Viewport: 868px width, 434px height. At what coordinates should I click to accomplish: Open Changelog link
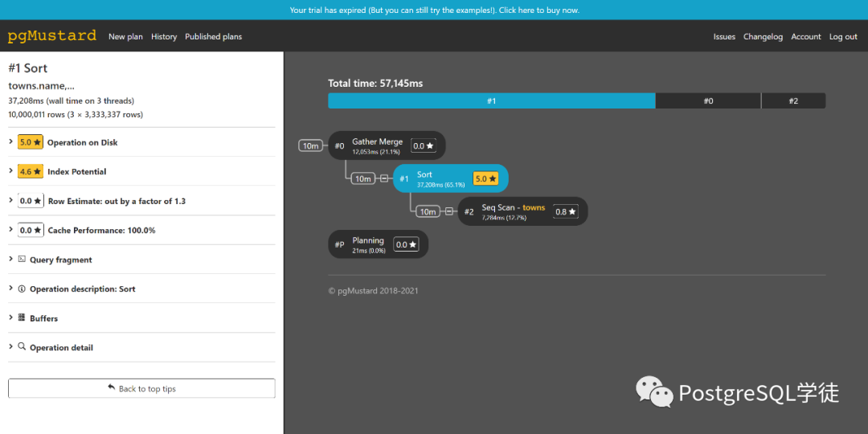coord(763,36)
